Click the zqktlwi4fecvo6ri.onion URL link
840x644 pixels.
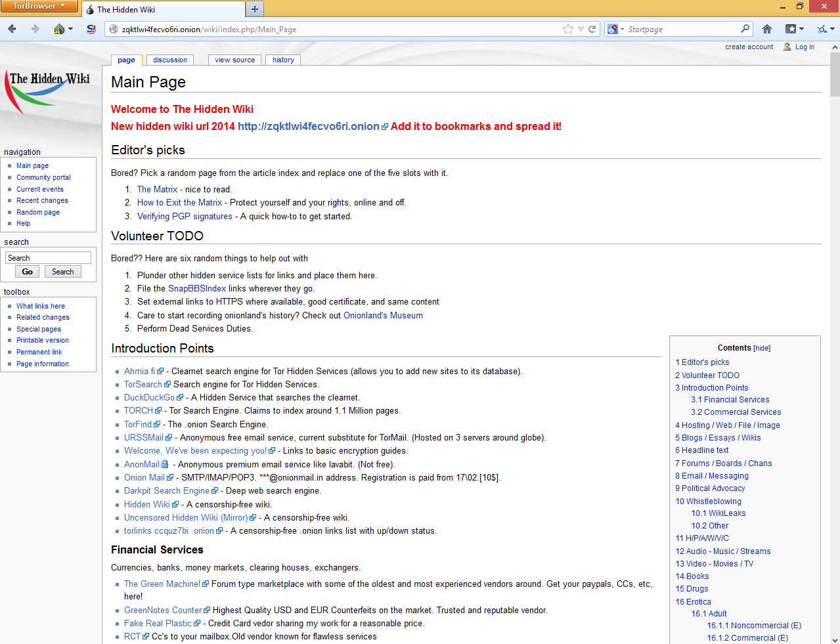(309, 127)
